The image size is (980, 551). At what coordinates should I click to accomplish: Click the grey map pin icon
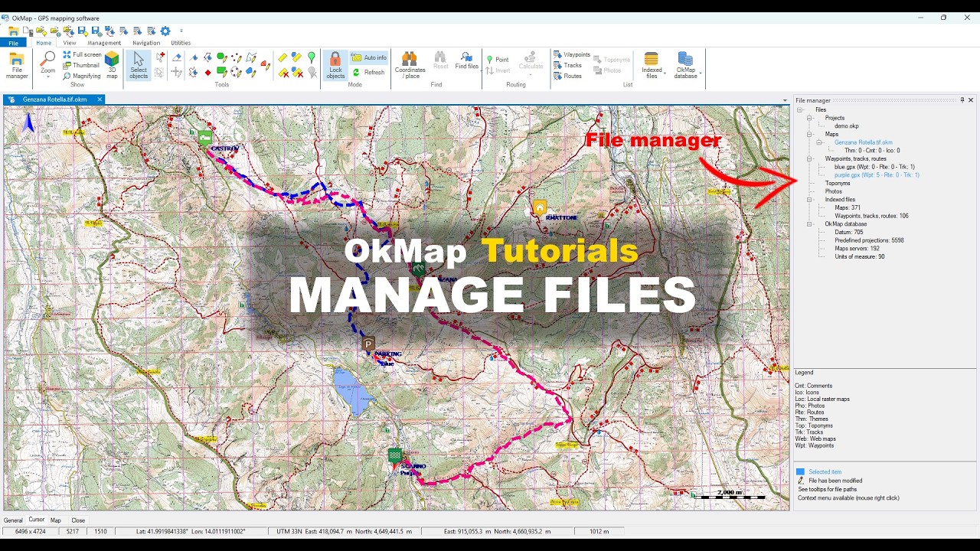click(x=312, y=73)
